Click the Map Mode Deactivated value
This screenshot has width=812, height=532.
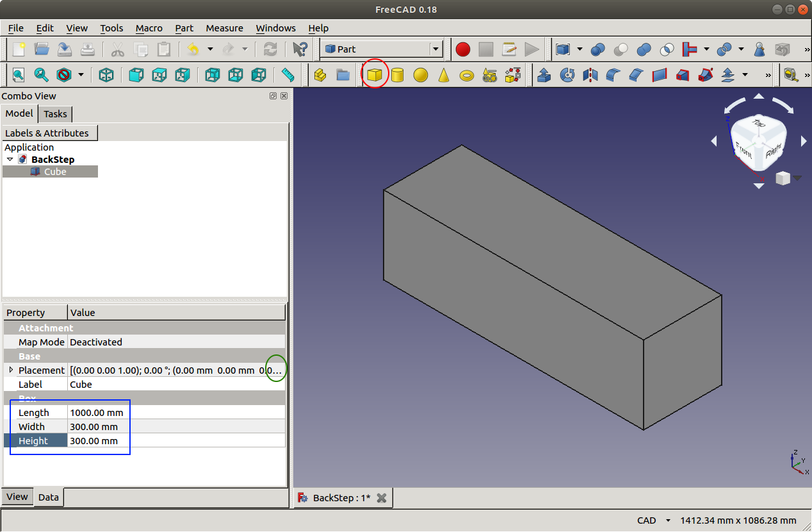(x=176, y=342)
